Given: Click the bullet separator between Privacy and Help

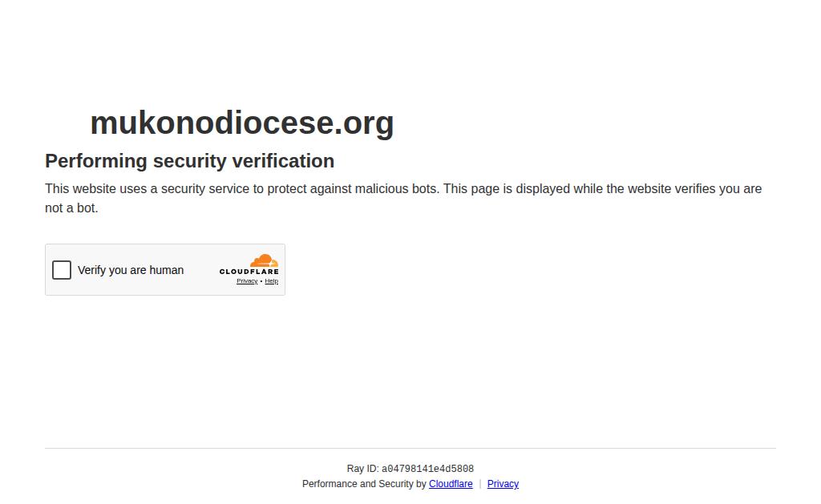Looking at the screenshot, I should 261,281.
